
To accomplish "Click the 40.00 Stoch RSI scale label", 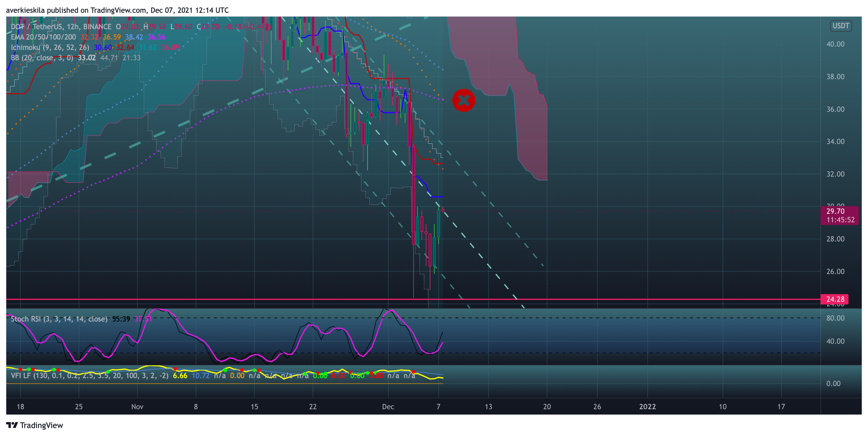I will click(835, 341).
